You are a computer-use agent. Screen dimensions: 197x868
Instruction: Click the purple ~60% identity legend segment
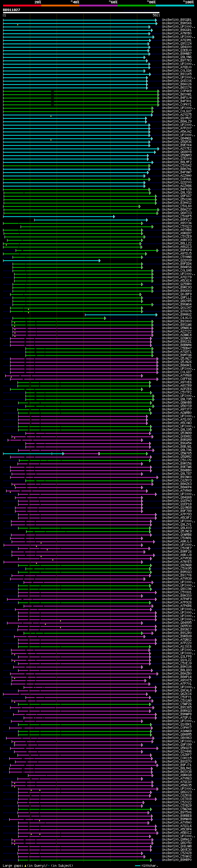(98, 6)
